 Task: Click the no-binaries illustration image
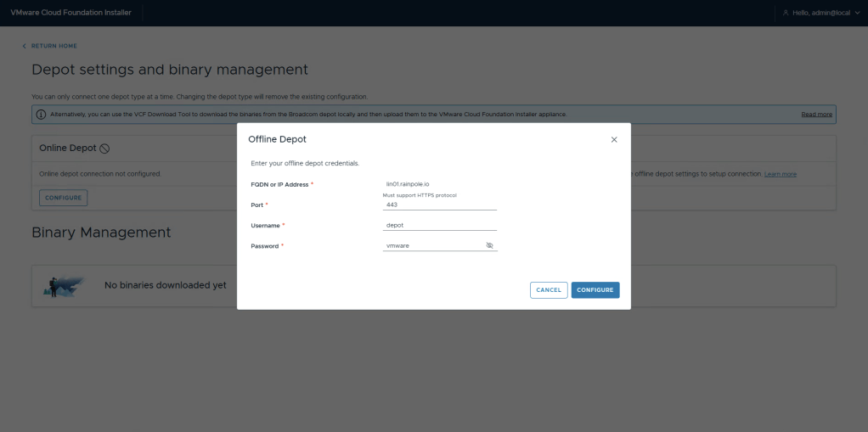coord(64,286)
